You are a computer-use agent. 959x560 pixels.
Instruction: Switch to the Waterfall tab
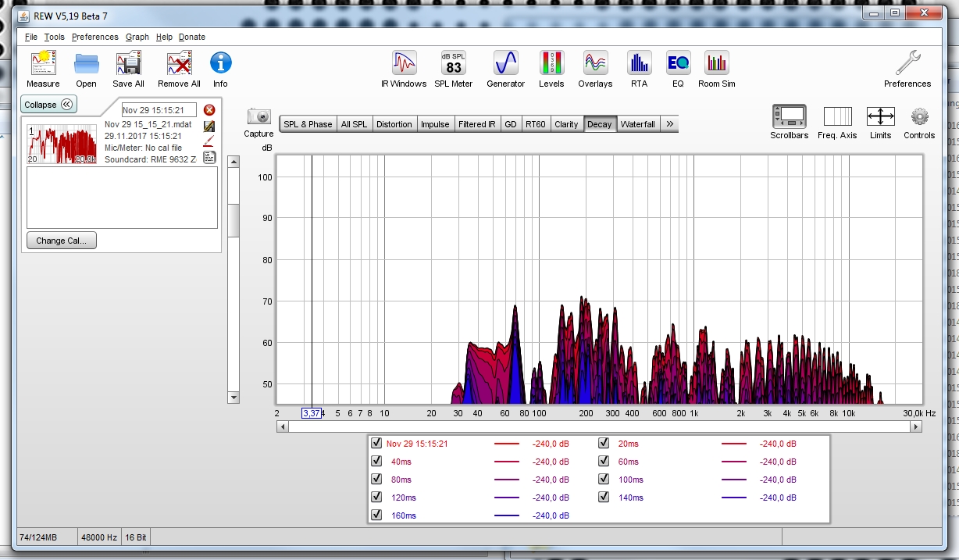(637, 124)
